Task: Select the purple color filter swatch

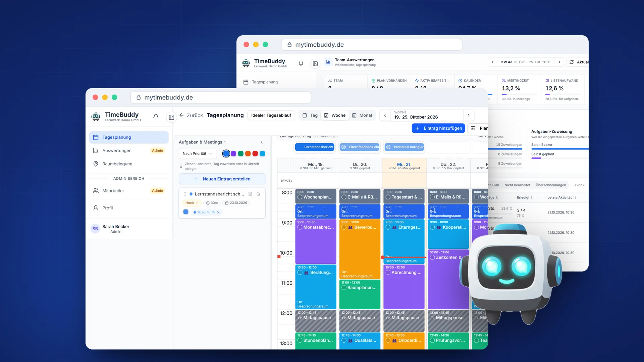Action: pyautogui.click(x=233, y=154)
